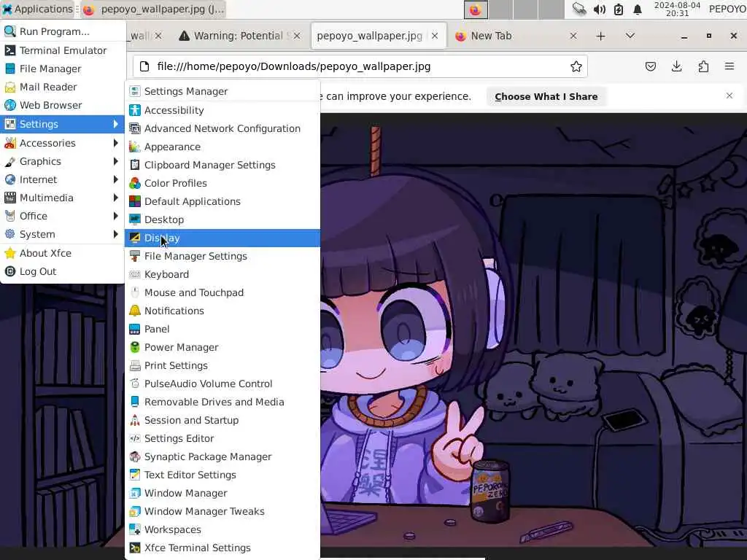Image resolution: width=747 pixels, height=560 pixels.
Task: Click the power manager battery tray icon
Action: pos(619,9)
